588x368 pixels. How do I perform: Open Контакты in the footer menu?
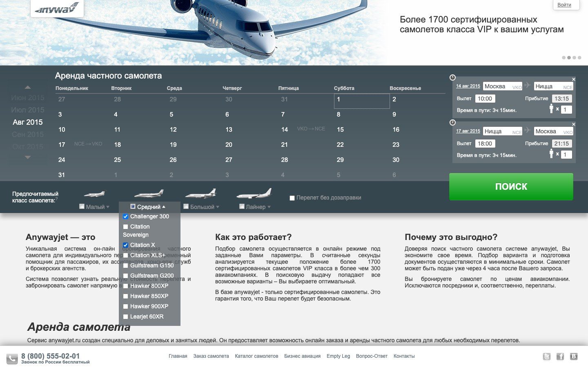(404, 356)
